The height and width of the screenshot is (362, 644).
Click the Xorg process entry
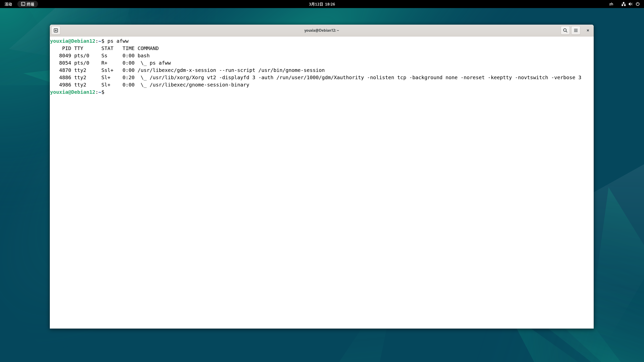(x=176, y=77)
